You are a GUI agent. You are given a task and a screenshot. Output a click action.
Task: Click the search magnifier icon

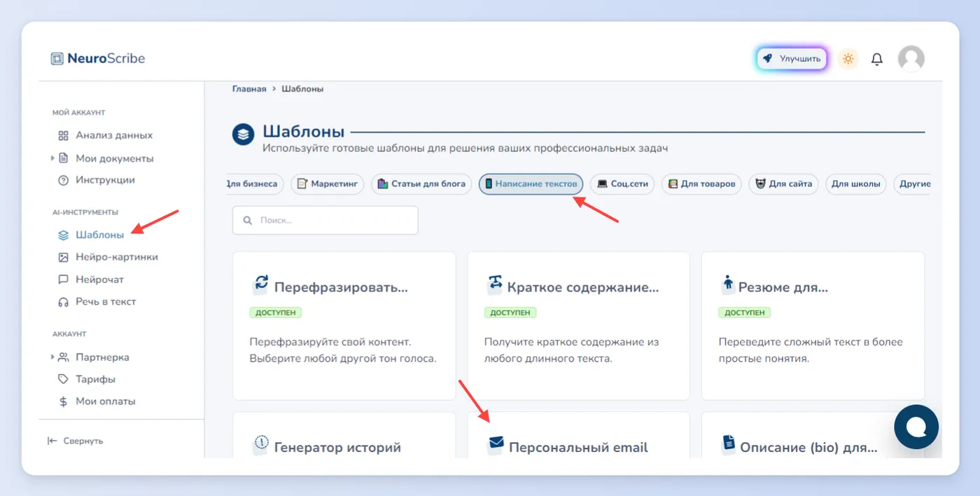247,220
